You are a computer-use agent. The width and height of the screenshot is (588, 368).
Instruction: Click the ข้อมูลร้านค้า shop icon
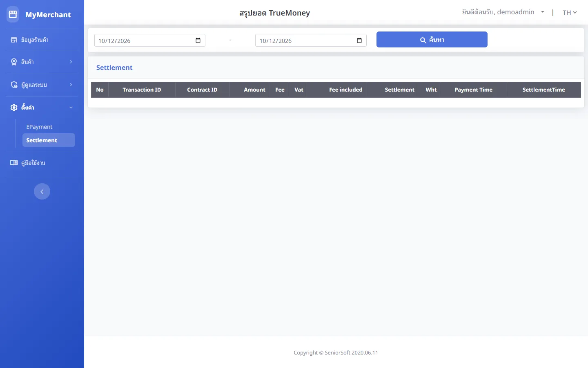tap(14, 40)
